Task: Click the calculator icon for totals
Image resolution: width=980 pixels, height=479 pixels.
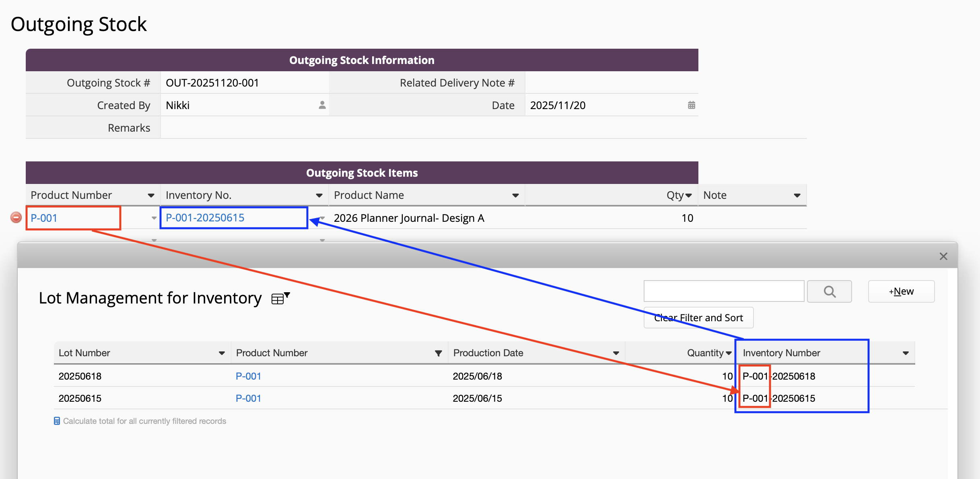Action: 57,421
